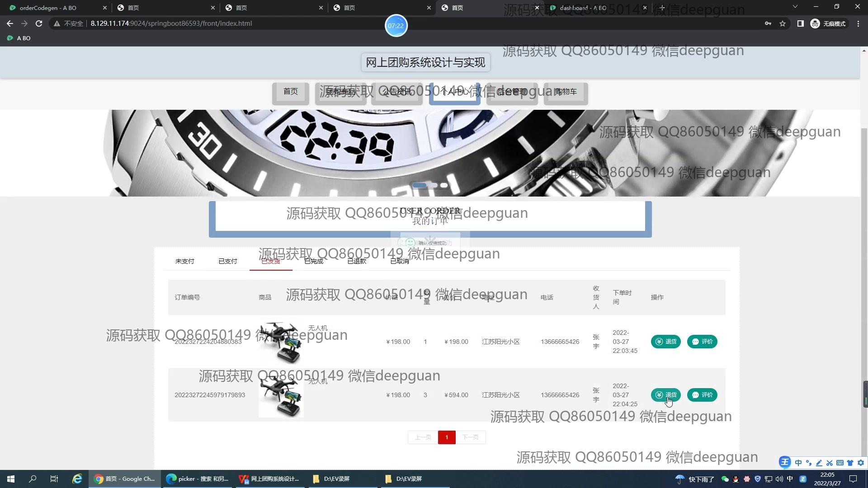Bookmark this page with star icon
This screenshot has width=868, height=488.
tap(783, 23)
